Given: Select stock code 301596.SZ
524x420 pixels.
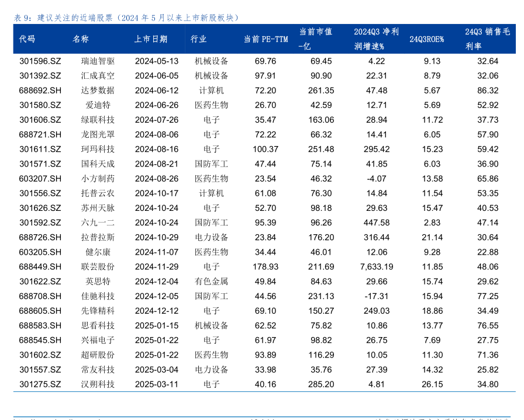Looking at the screenshot, I should coord(40,61).
